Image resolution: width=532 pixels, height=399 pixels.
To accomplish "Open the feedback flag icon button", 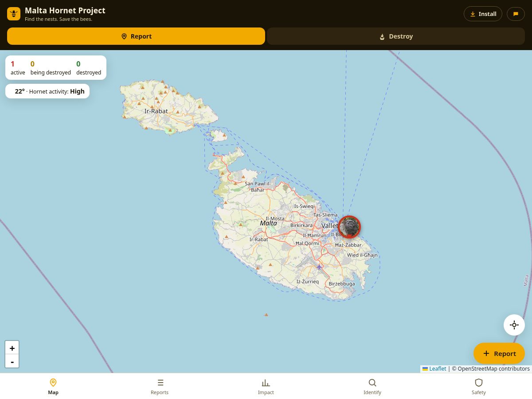I will (516, 14).
